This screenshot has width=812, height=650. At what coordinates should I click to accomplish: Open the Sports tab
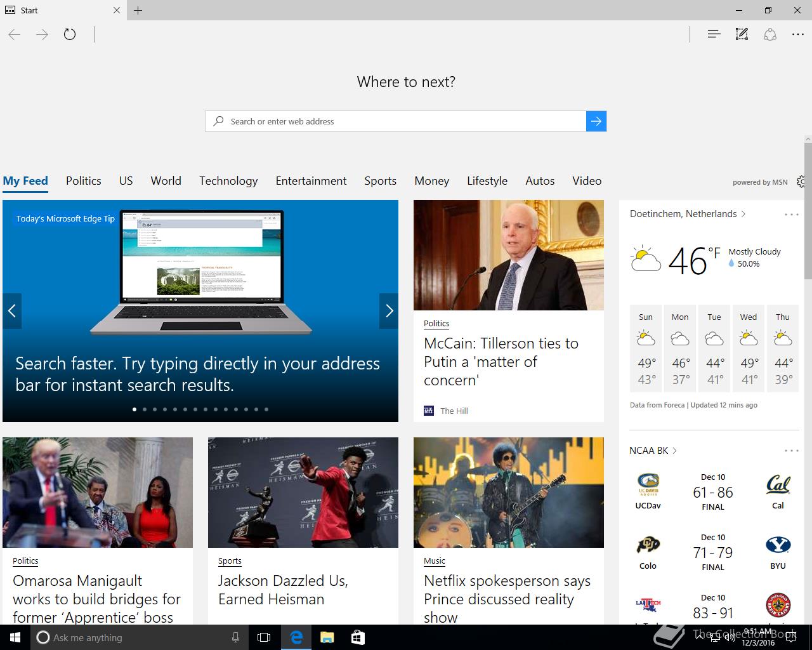pyautogui.click(x=381, y=181)
